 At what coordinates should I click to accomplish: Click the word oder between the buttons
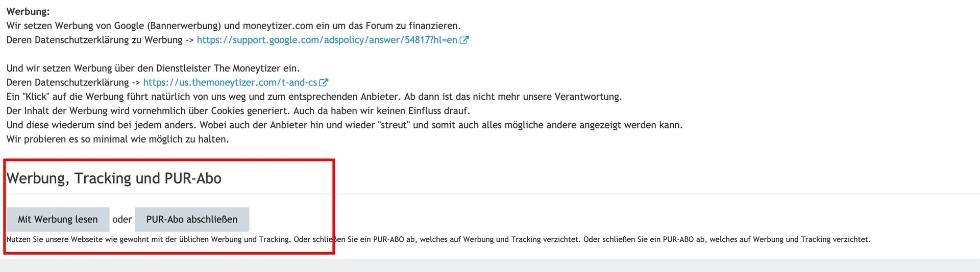122,219
